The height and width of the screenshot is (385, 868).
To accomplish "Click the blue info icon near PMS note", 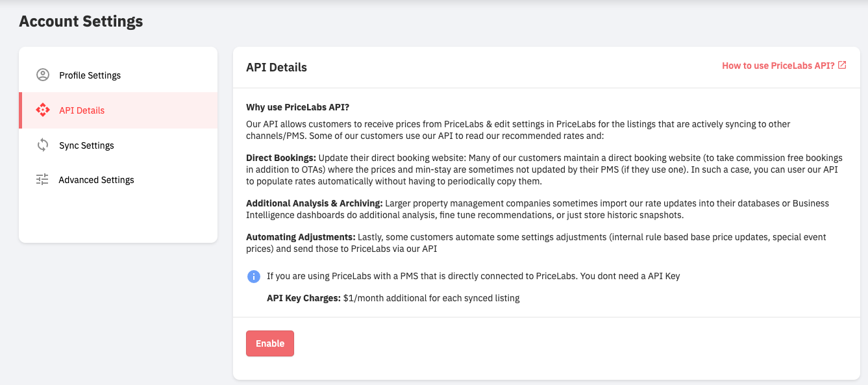I will point(254,277).
